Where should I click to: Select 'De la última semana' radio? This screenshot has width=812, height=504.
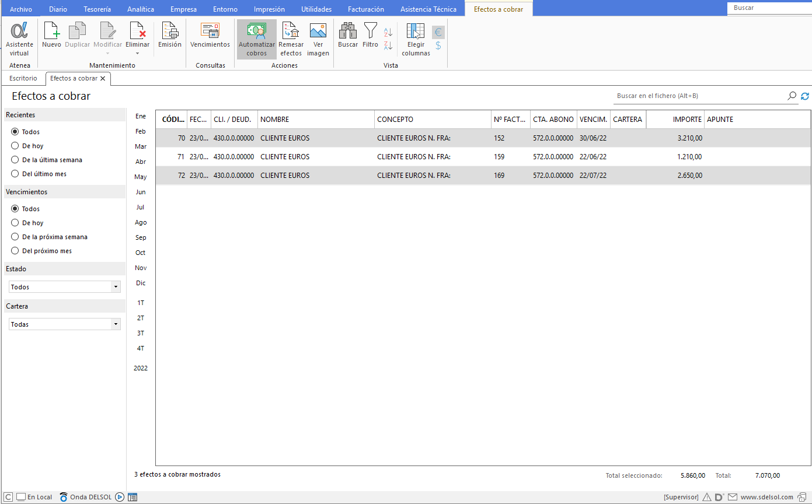[x=15, y=160]
